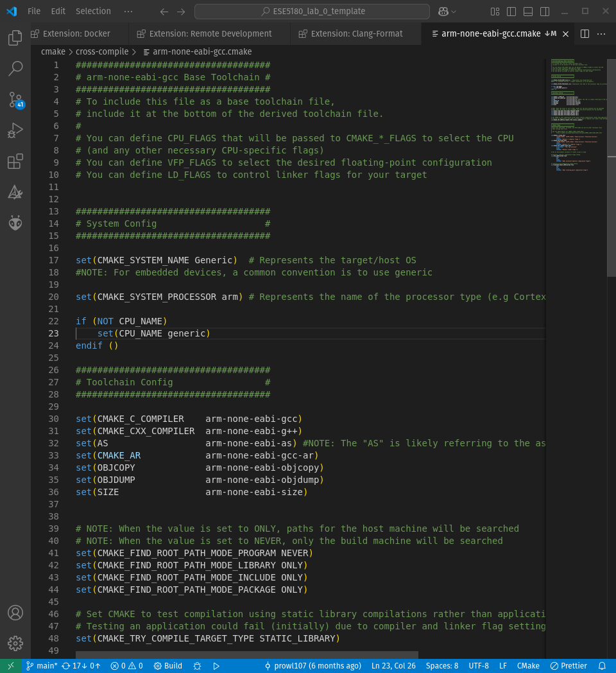Toggle the secondary side bar layout button
This screenshot has width=616, height=673.
click(544, 12)
